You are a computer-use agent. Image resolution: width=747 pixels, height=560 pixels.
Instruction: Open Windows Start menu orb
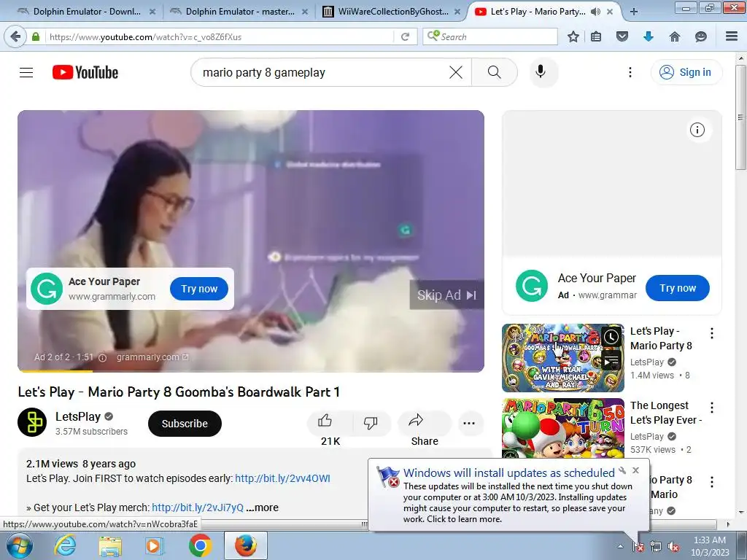coord(20,545)
